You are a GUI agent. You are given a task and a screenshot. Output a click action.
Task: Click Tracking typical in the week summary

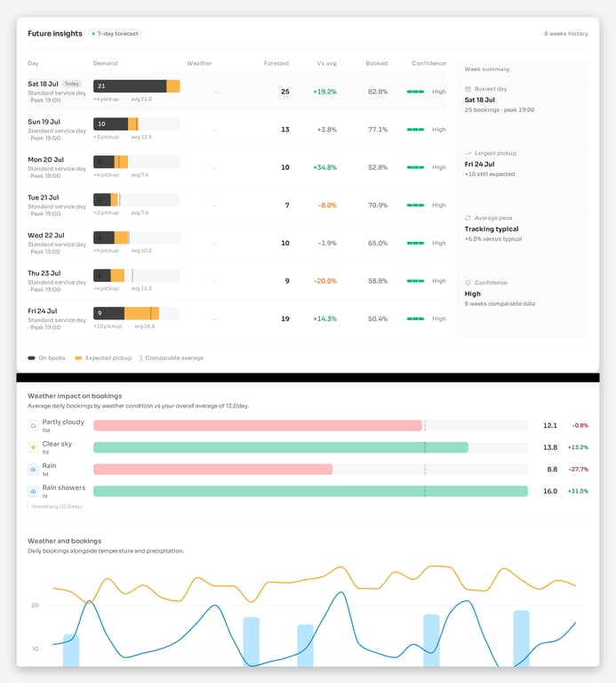click(x=492, y=229)
